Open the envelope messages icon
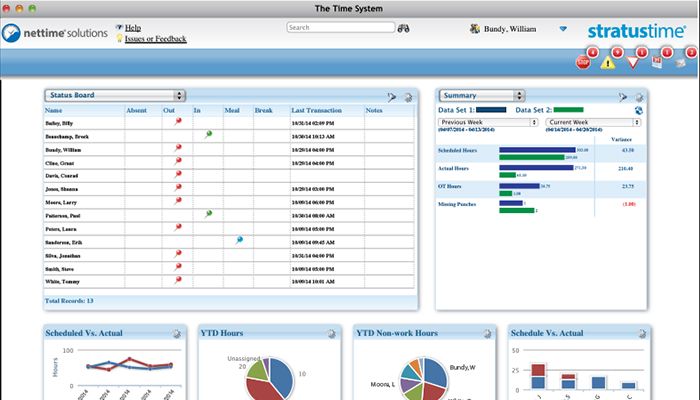Viewport: 700px width, 400px height. coord(681,63)
